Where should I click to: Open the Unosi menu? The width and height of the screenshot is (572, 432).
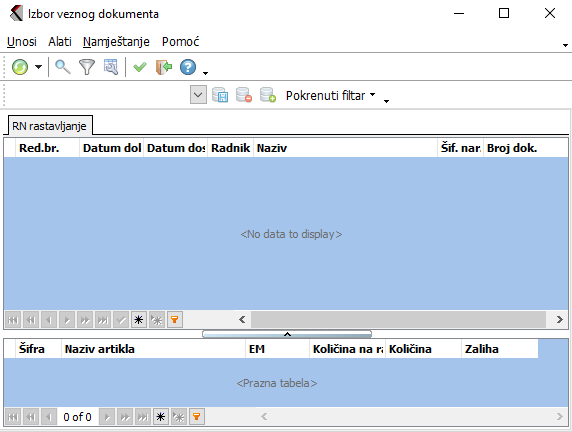click(x=22, y=42)
